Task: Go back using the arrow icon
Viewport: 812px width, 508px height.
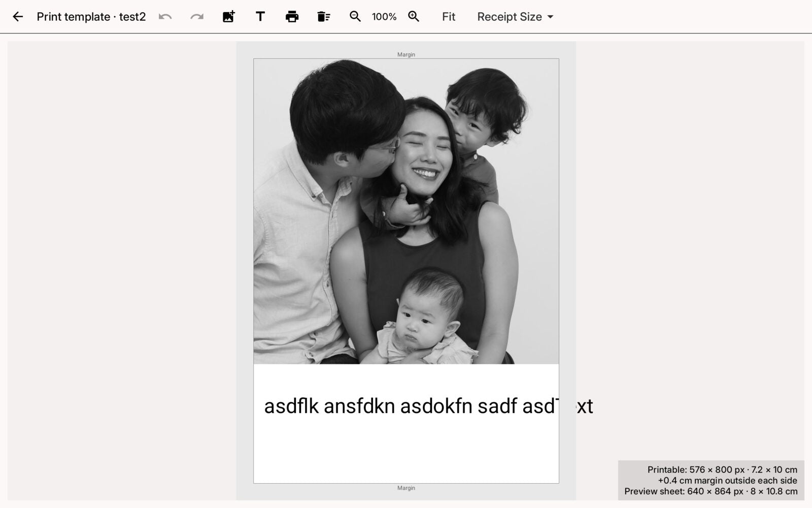Action: click(18, 17)
